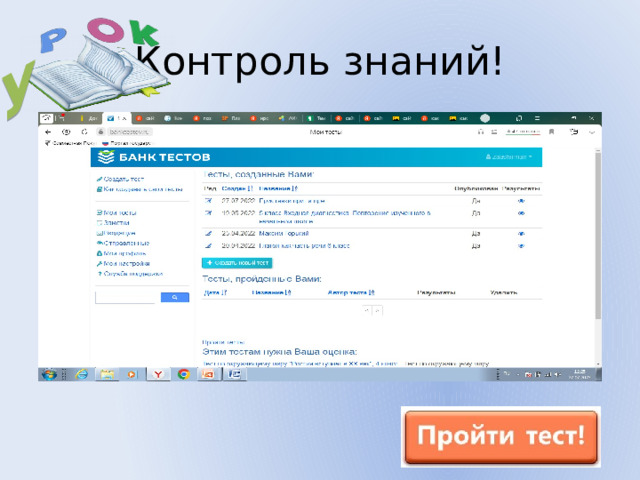Edit the Максим Горький test
The height and width of the screenshot is (480, 640).
(208, 233)
